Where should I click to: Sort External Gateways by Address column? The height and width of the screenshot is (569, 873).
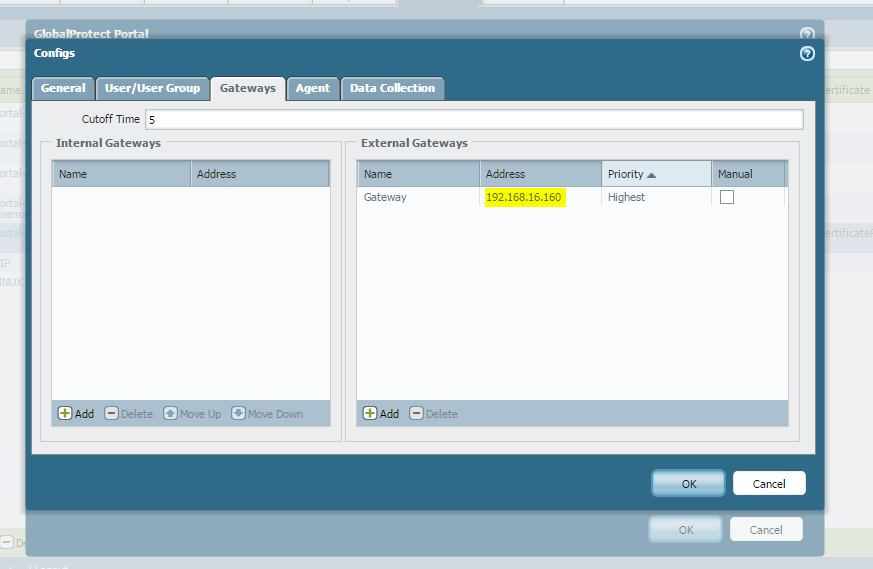pos(541,174)
